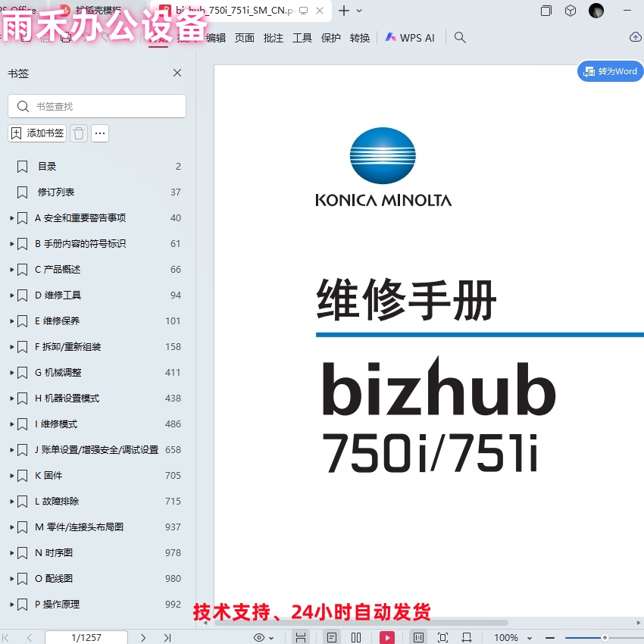644x644 pixels.
Task: Go to previous page arrow
Action: [x=29, y=637]
